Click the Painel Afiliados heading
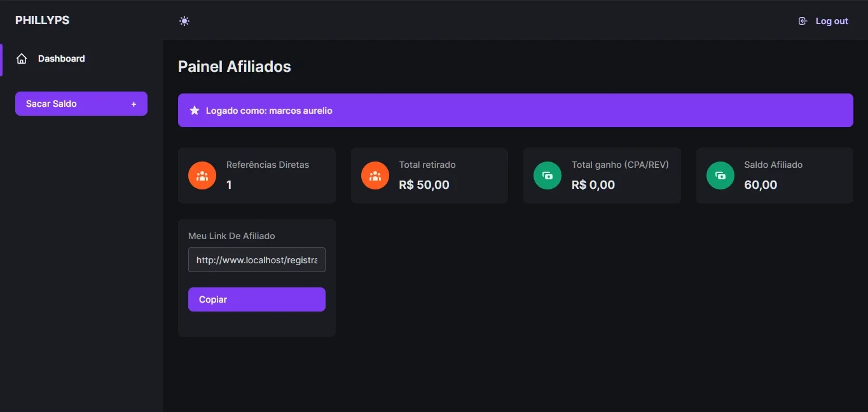The image size is (868, 412). click(235, 67)
